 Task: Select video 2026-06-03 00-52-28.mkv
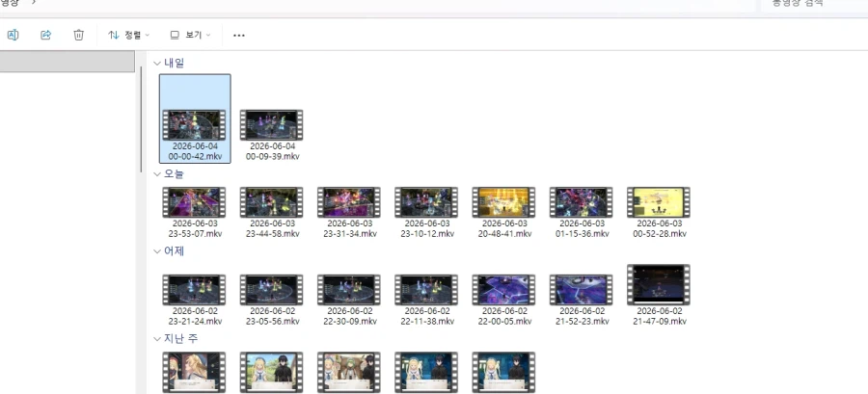tap(660, 213)
